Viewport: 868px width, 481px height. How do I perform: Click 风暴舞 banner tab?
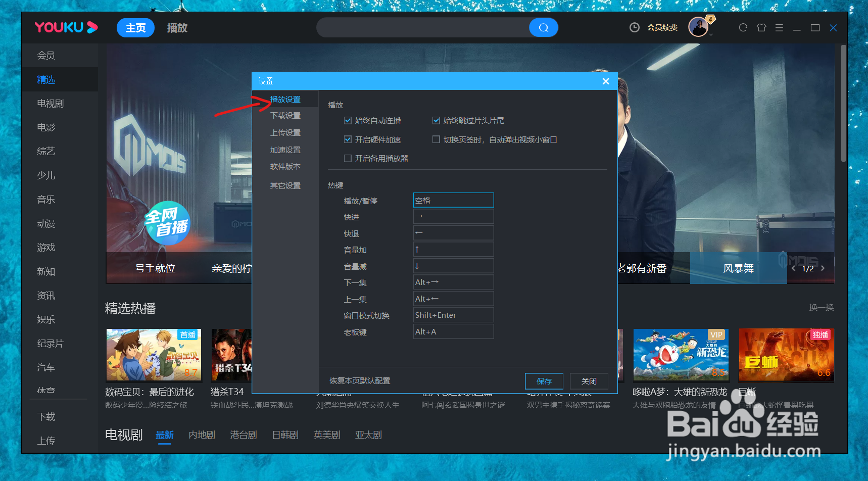pos(738,268)
